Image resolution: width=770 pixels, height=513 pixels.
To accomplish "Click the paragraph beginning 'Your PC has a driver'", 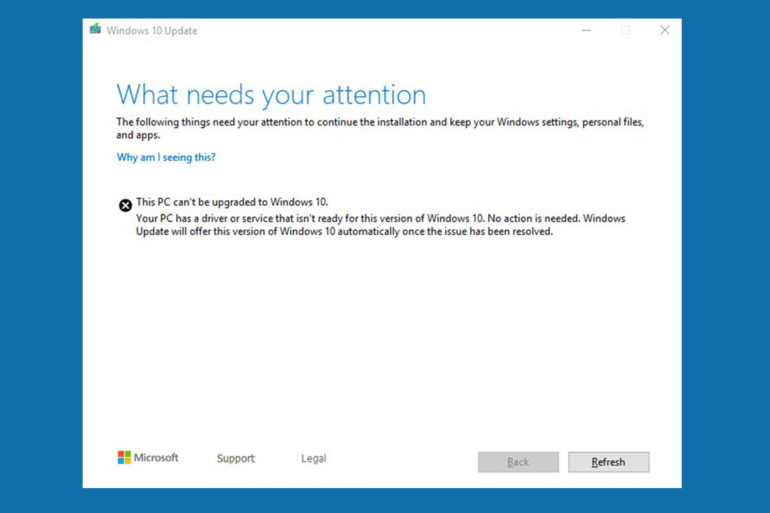I will 381,225.
